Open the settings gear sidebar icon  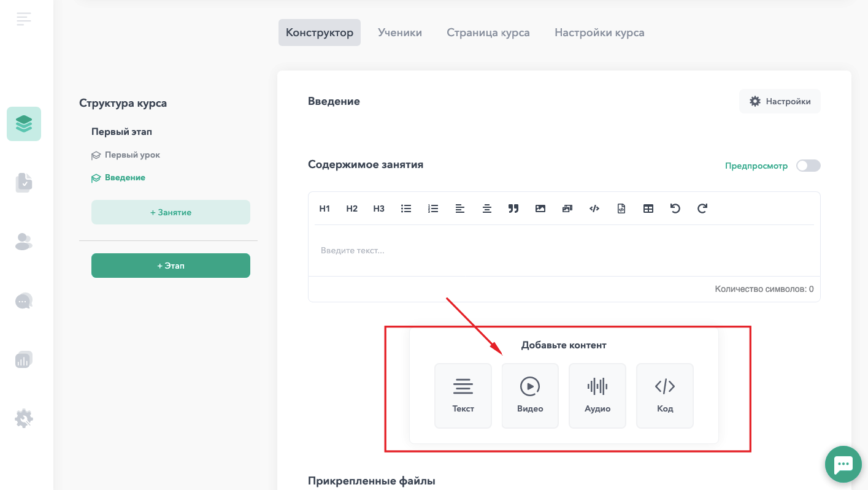point(24,419)
